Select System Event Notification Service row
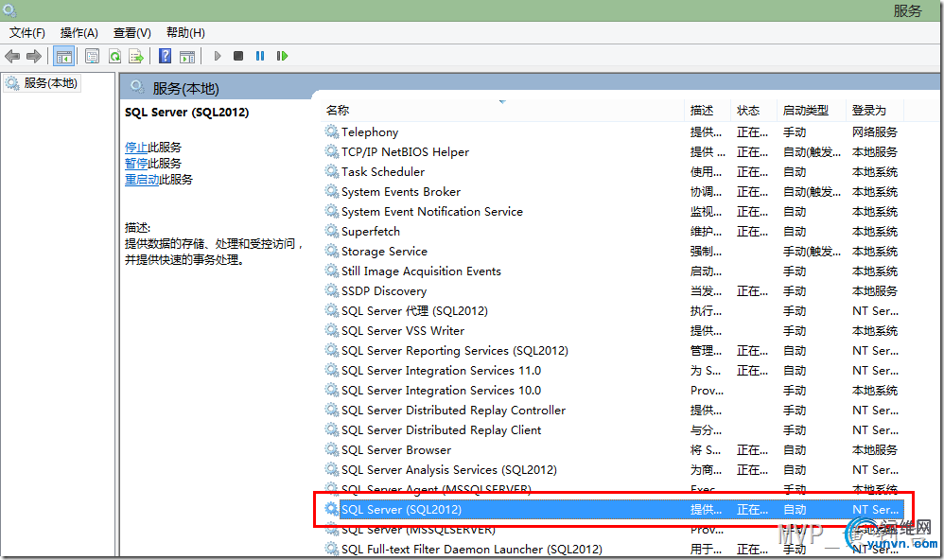 [613, 211]
